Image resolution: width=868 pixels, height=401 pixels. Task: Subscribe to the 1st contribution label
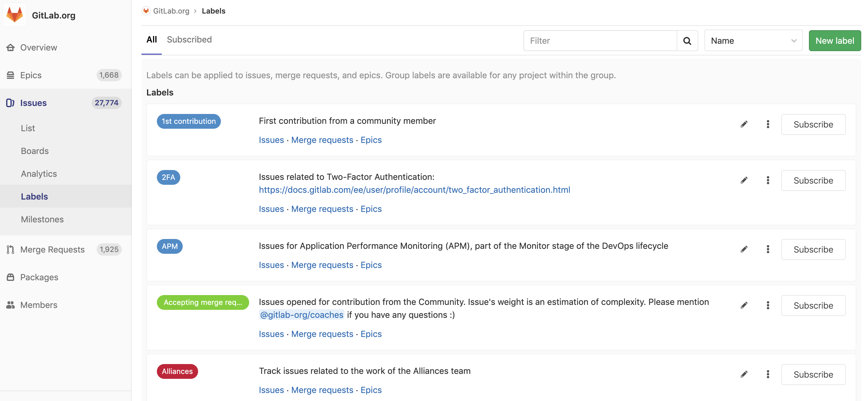pyautogui.click(x=813, y=124)
